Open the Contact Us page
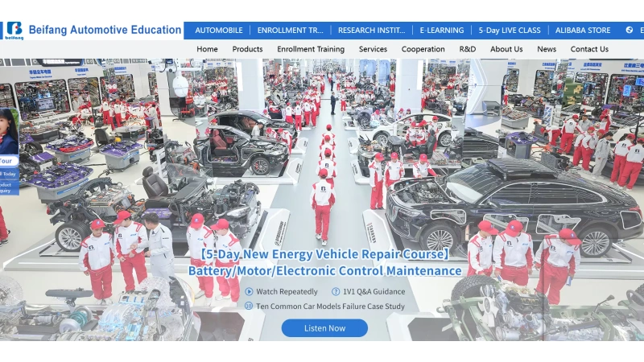The height and width of the screenshot is (362, 644). [x=589, y=49]
